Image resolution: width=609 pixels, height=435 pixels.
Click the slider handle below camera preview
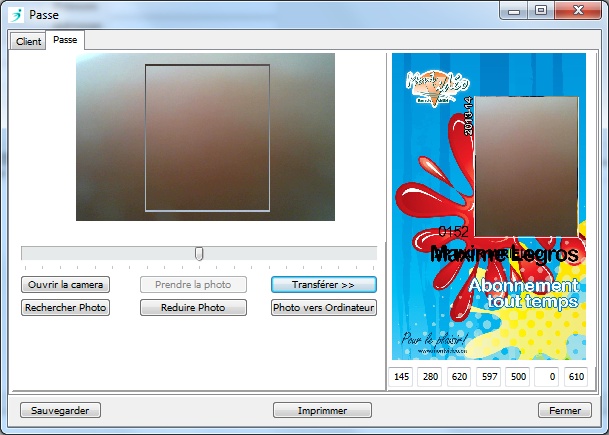coord(199,254)
